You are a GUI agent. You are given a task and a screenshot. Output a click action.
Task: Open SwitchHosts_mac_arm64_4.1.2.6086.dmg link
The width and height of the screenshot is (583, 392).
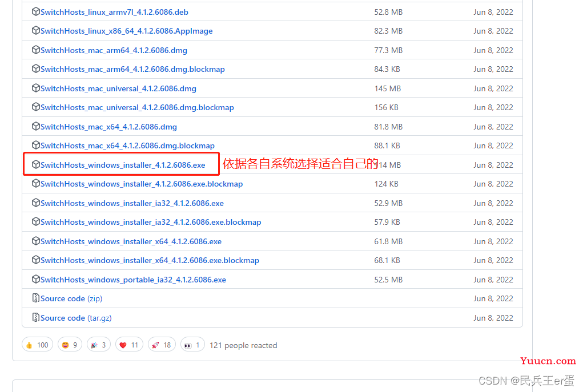click(x=114, y=51)
